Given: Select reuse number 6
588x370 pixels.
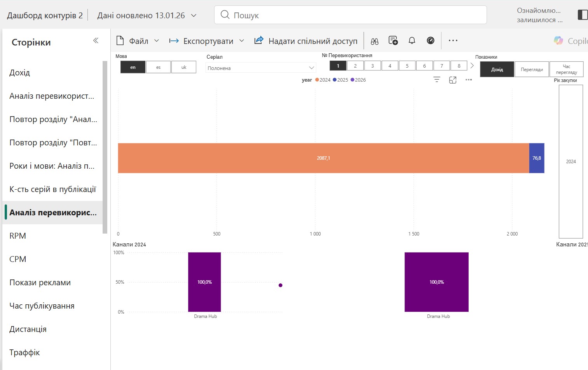Looking at the screenshot, I should pyautogui.click(x=424, y=66).
